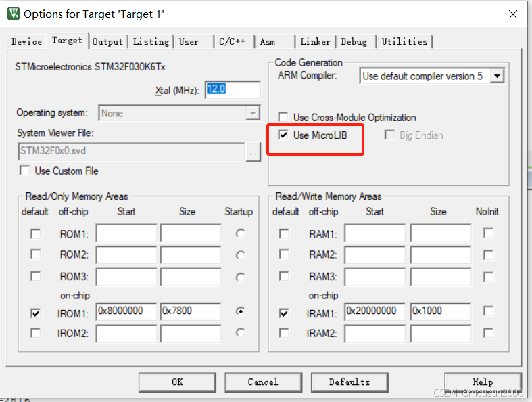This screenshot has height=402, width=532.
Task: Click the Xtal (MHz) input field
Action: point(233,90)
